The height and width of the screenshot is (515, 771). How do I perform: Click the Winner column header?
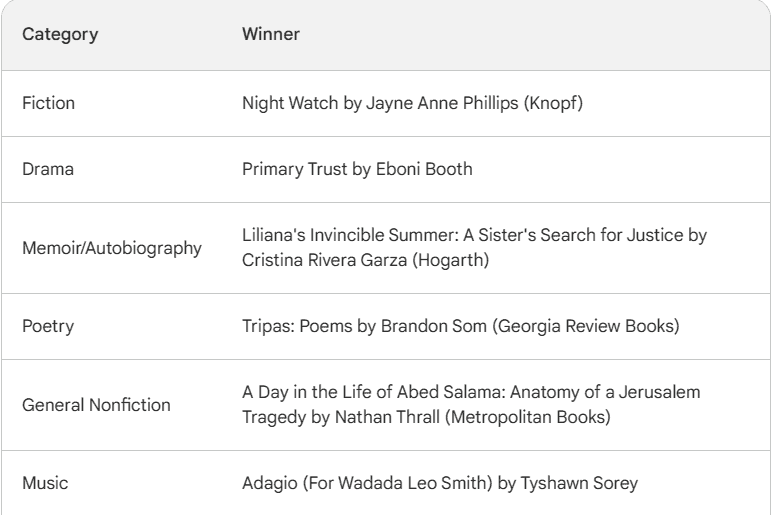pyautogui.click(x=271, y=33)
